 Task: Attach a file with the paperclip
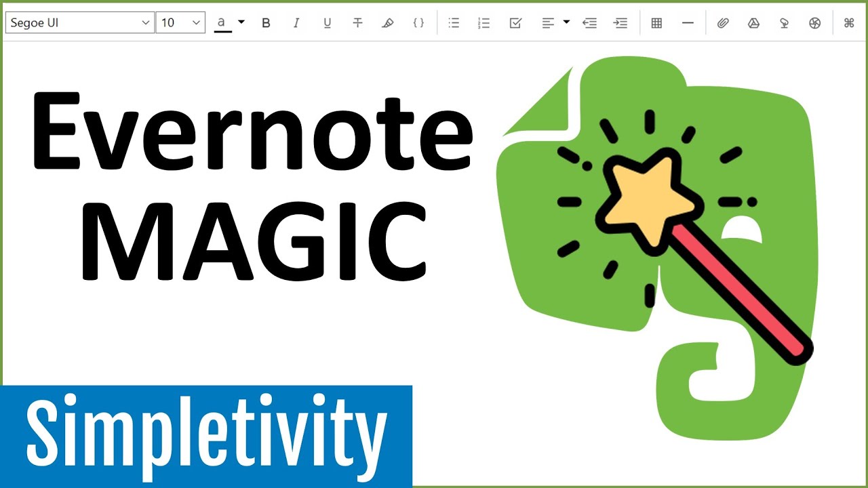pos(723,23)
